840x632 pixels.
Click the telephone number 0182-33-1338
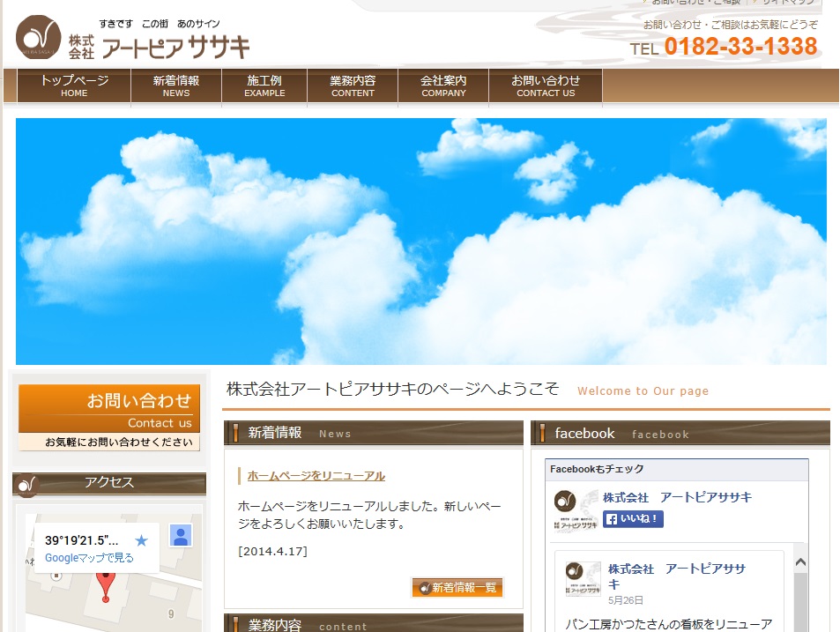point(740,46)
